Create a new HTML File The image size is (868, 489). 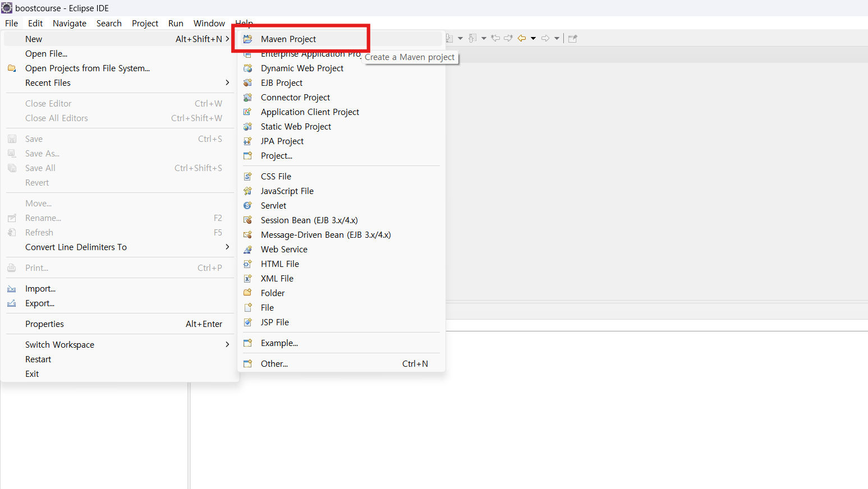(341, 264)
